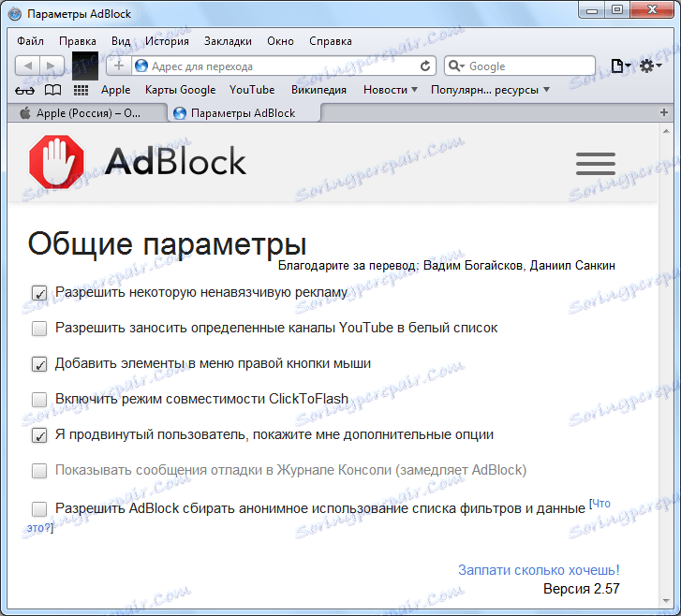
Task: Expand the Новости bookmarks folder
Action: coord(391,90)
